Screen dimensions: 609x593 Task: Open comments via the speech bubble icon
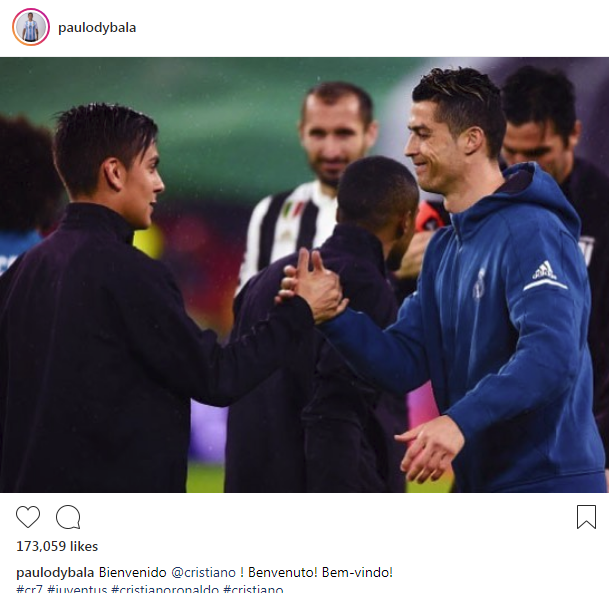tap(68, 517)
